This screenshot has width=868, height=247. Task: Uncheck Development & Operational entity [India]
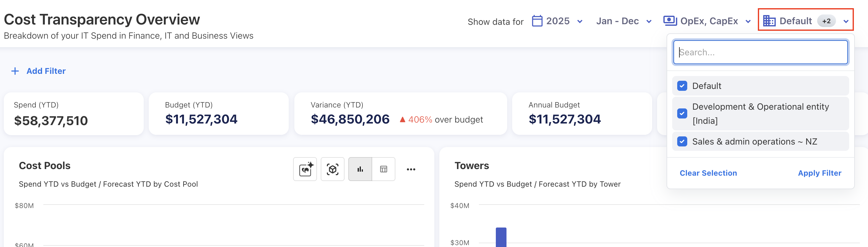[682, 113]
